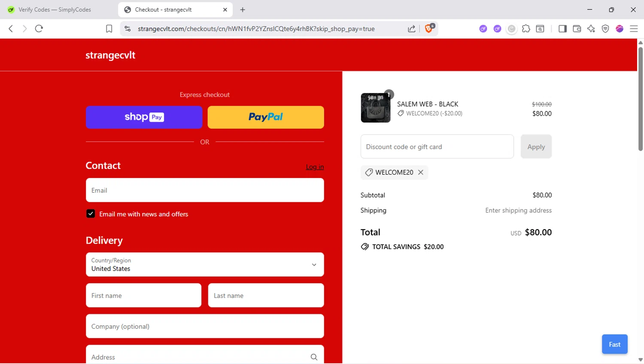
Task: Toggle the browser sidebar panel icon
Action: pos(562,29)
